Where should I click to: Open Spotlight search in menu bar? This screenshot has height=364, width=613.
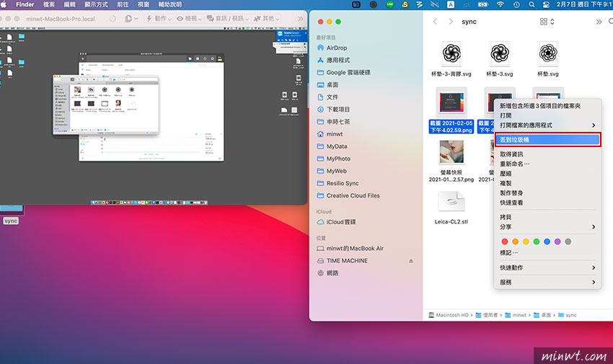pos(532,5)
